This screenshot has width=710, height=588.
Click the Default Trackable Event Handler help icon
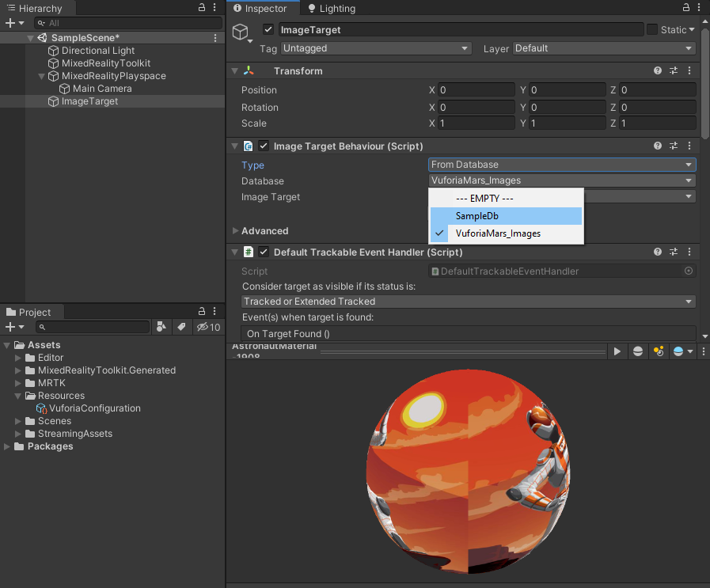point(657,252)
